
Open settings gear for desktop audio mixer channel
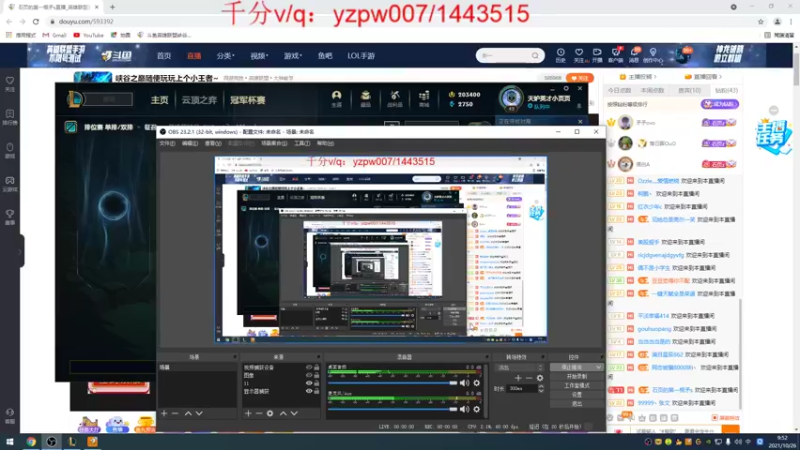pos(477,383)
